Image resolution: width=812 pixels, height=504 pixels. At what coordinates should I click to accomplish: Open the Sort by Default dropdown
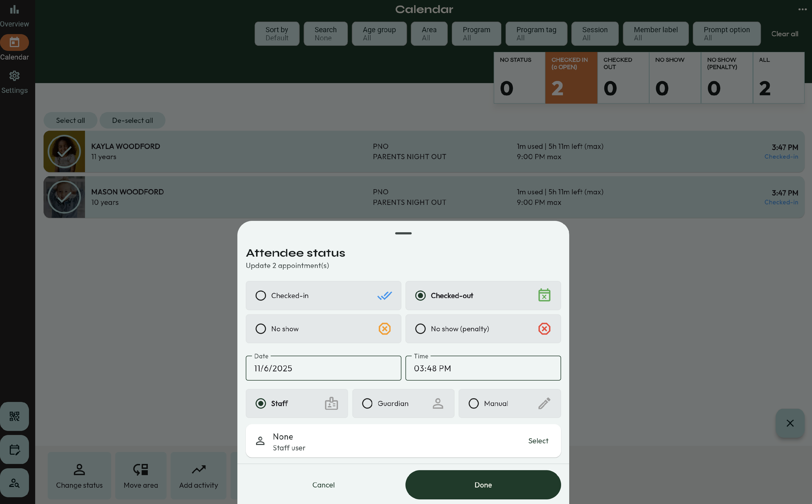[277, 34]
